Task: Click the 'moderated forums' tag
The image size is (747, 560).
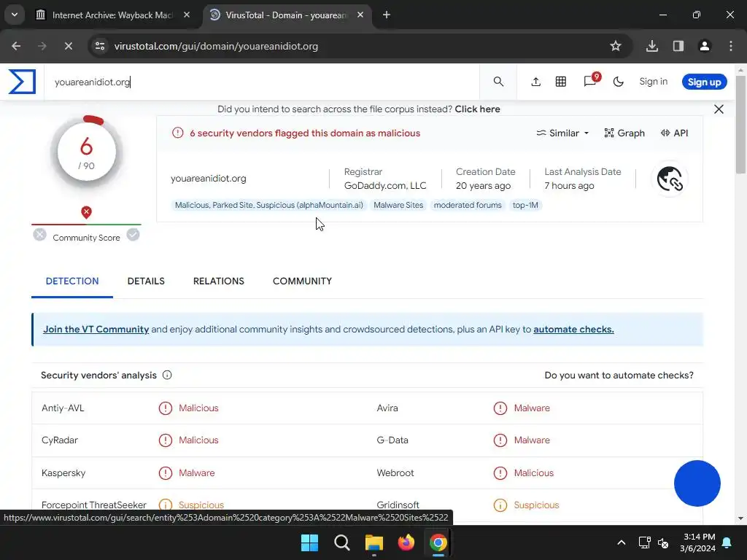Action: pos(468,205)
